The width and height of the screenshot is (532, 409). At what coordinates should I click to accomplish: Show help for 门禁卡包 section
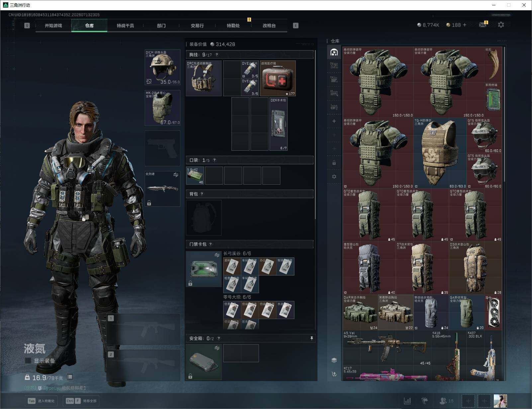tap(211, 244)
